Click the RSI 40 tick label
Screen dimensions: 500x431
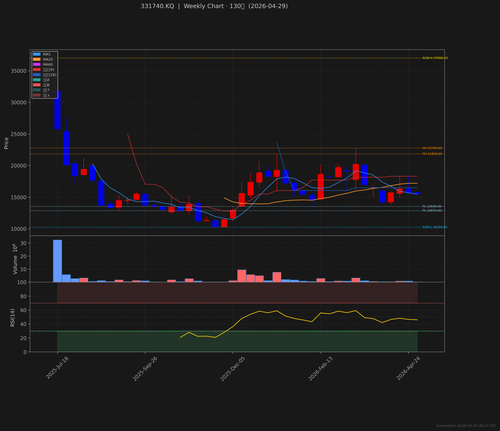[24, 324]
